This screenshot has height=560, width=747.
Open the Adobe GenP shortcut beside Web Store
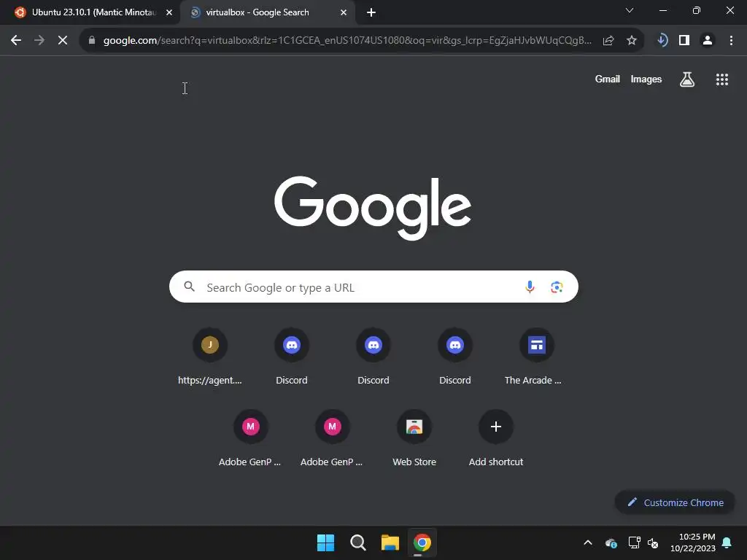[332, 437]
